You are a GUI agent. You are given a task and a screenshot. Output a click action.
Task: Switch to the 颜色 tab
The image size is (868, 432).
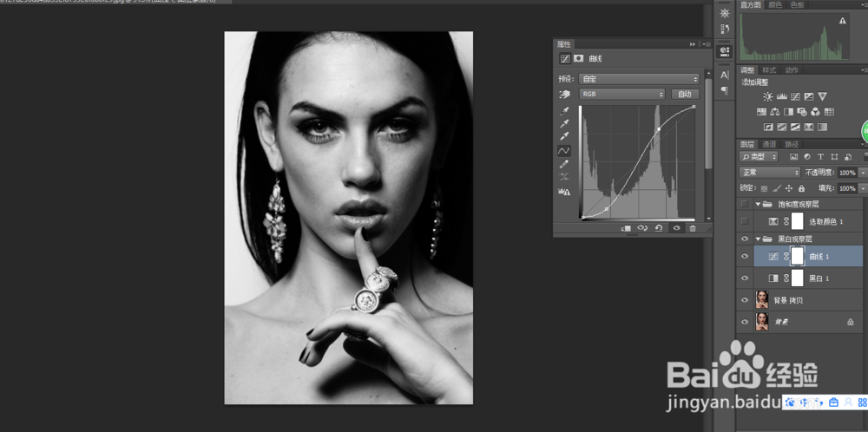[x=775, y=4]
